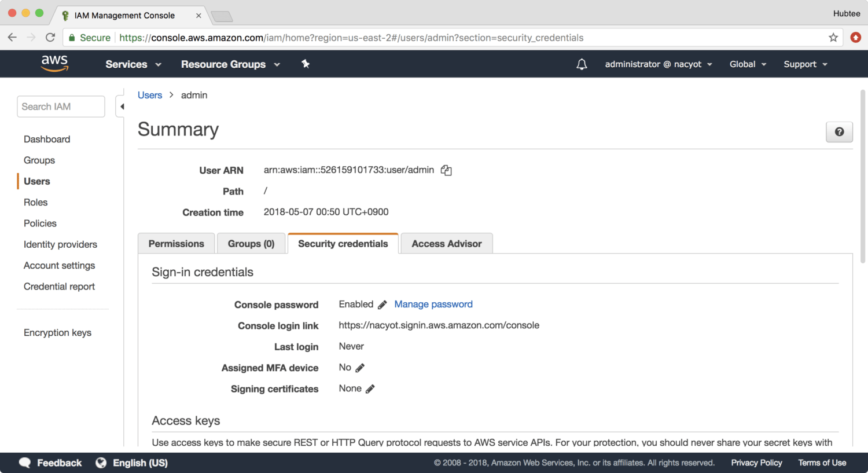Viewport: 868px width, 473px height.
Task: Open Identity providers in sidebar
Action: click(x=61, y=244)
